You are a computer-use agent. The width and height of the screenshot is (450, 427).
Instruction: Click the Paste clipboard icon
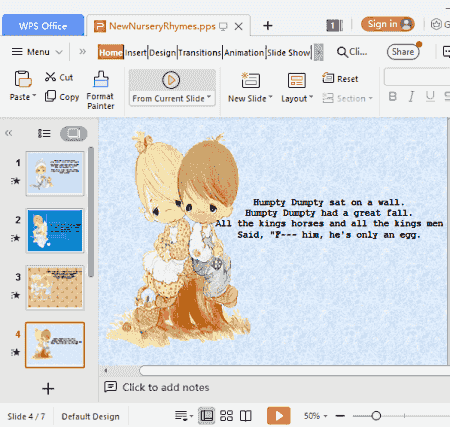click(x=23, y=79)
